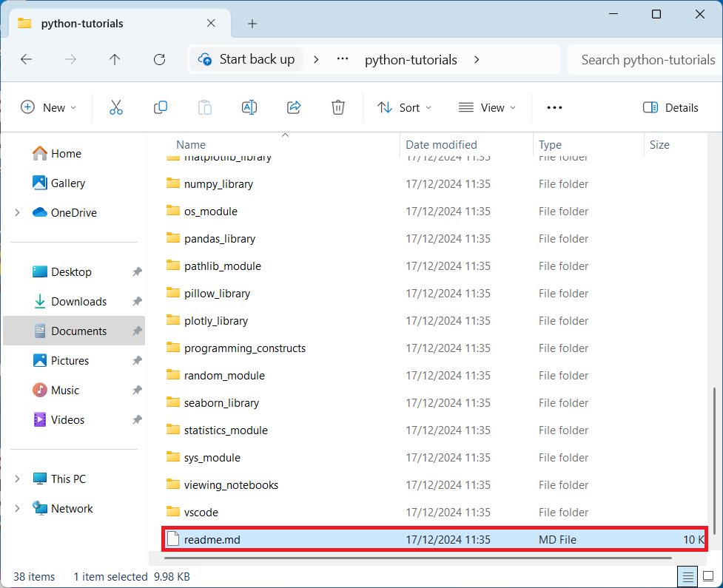Open the See more ellipsis menu
Screen dimensions: 723x588
[x=554, y=107]
